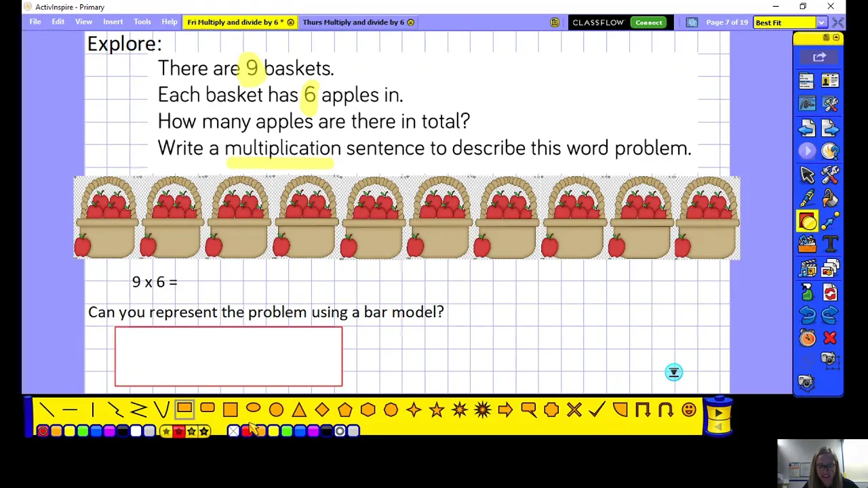Screen dimensions: 868x488
Task: Open the Best Fit zoom dropdown
Action: pyautogui.click(x=821, y=22)
